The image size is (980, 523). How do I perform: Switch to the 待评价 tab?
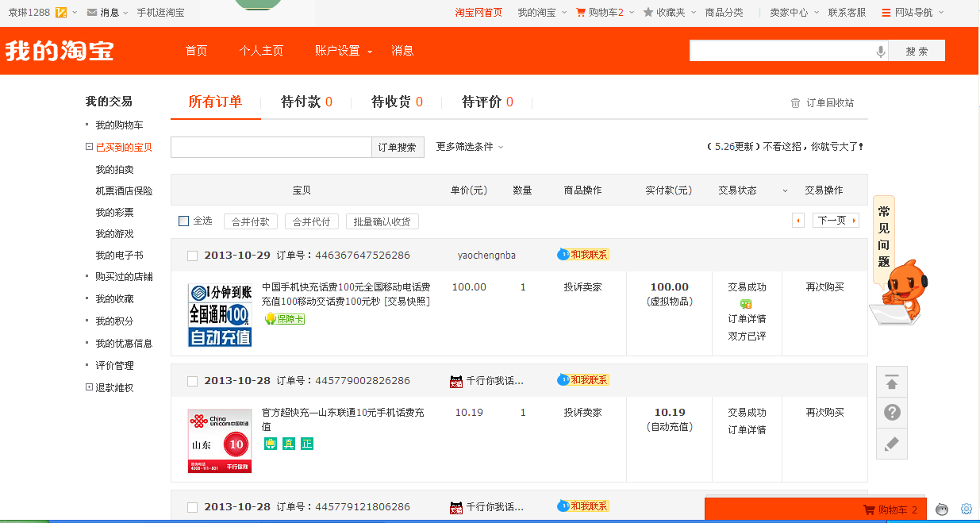pos(487,102)
